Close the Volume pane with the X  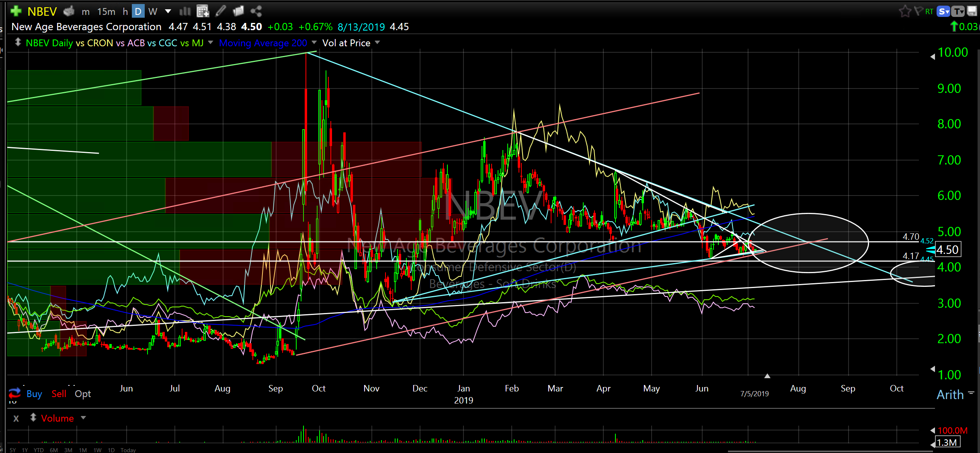16,418
